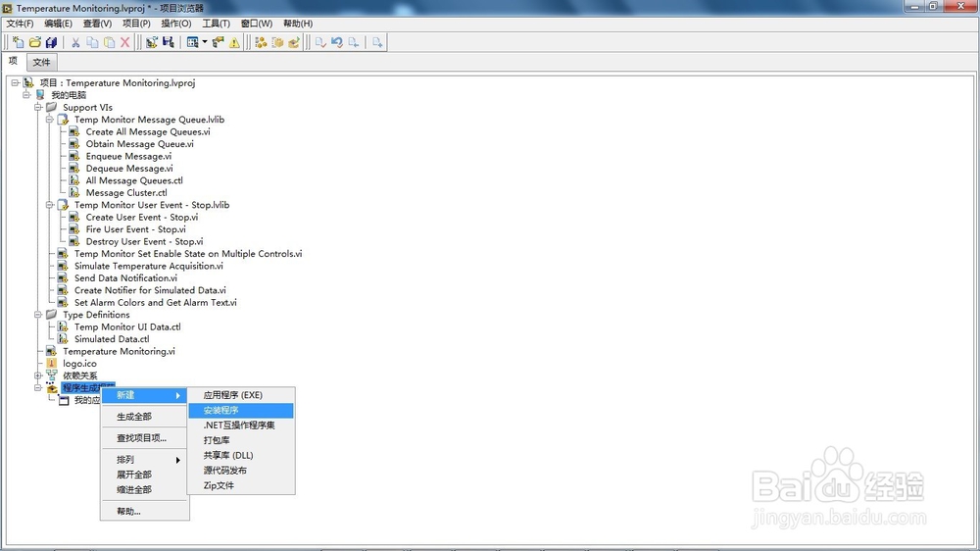Collapse the Support VIs folder
Screen dimensions: 980x551
[38, 108]
